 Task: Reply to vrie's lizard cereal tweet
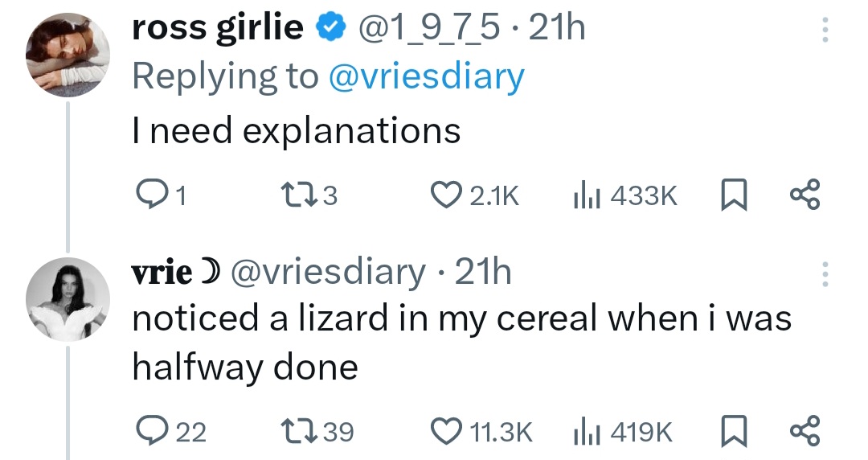pos(148,431)
